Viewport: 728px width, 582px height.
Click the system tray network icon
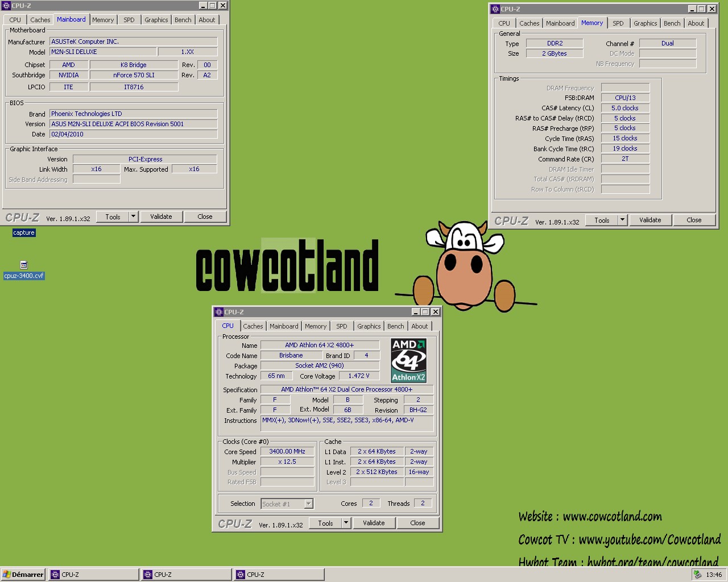point(697,575)
